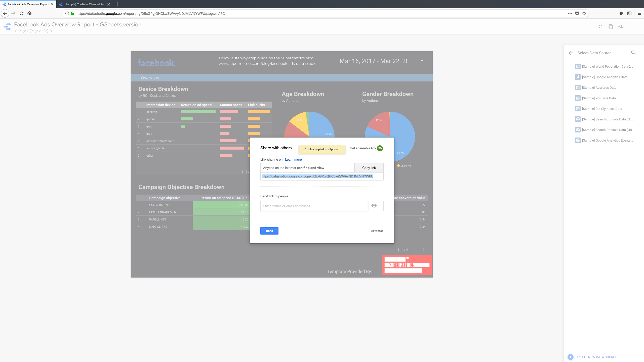The height and width of the screenshot is (362, 644).
Task: Click Create New Data Source plus button
Action: (571, 357)
